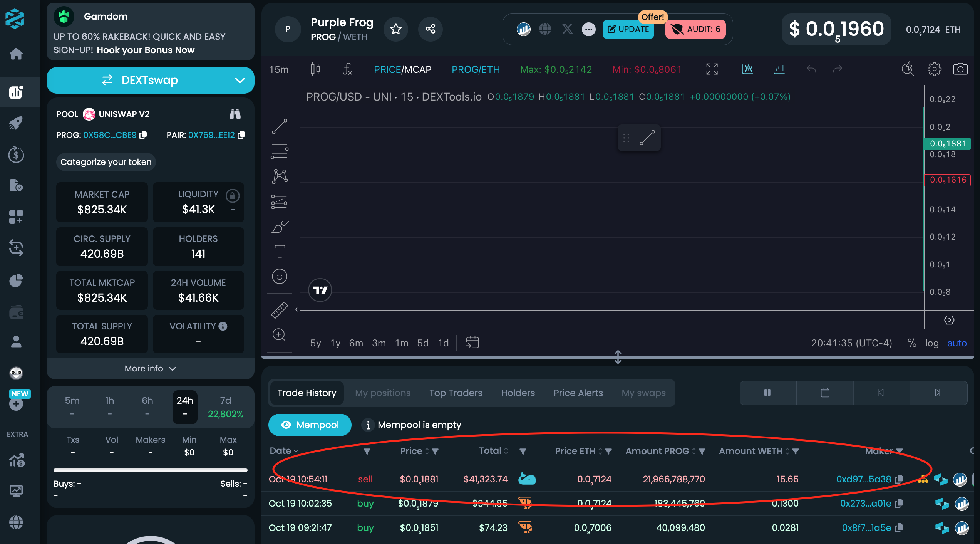This screenshot has height=544, width=980.
Task: Toggle the log scale on the chart
Action: click(932, 343)
